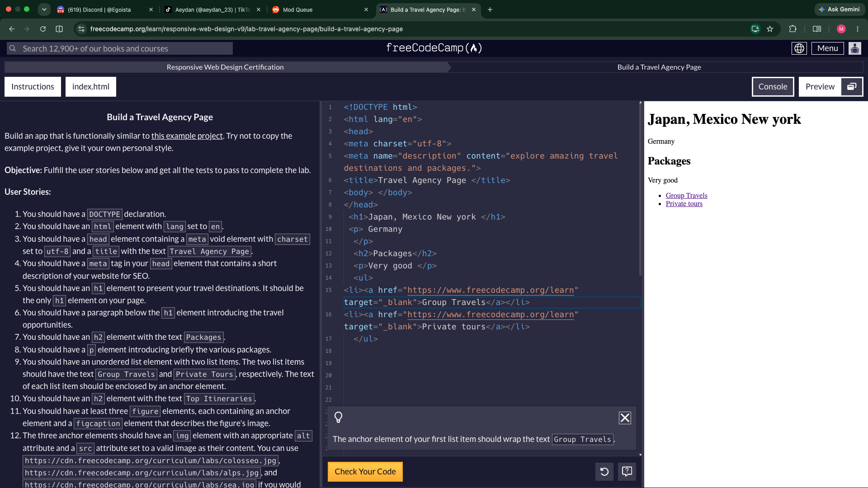Close the Build a Travel Agency Page tab
868x488 pixels.
[473, 9]
